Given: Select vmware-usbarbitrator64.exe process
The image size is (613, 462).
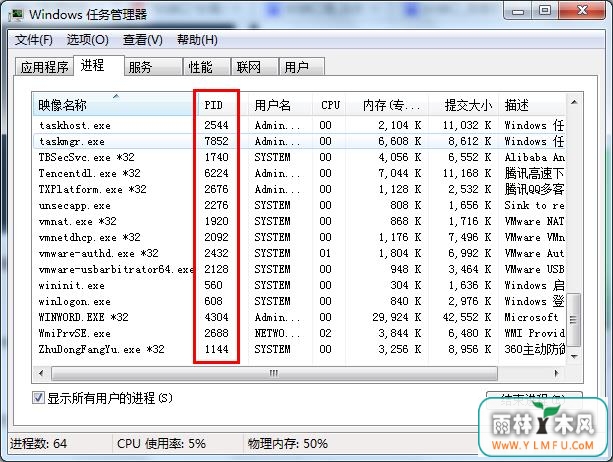Looking at the screenshot, I should (299, 269).
